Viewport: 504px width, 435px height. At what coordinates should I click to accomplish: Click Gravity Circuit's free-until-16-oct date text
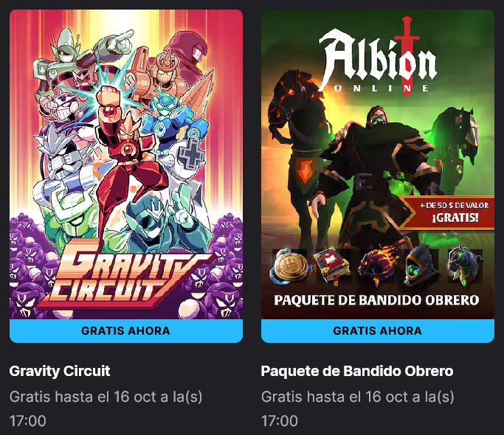(x=106, y=408)
